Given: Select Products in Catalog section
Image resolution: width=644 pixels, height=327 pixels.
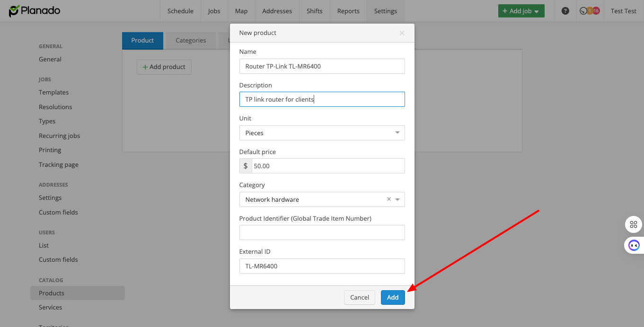Looking at the screenshot, I should tap(78, 293).
